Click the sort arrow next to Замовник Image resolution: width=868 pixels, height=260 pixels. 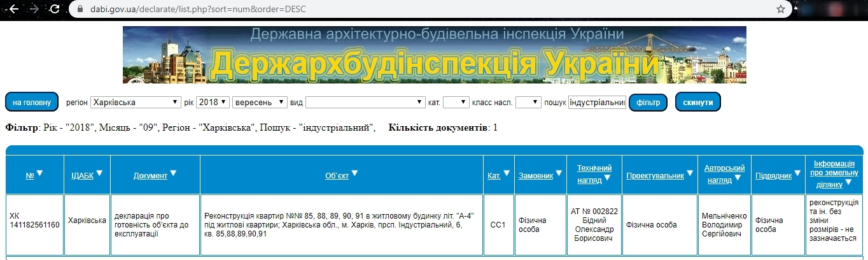pos(558,173)
